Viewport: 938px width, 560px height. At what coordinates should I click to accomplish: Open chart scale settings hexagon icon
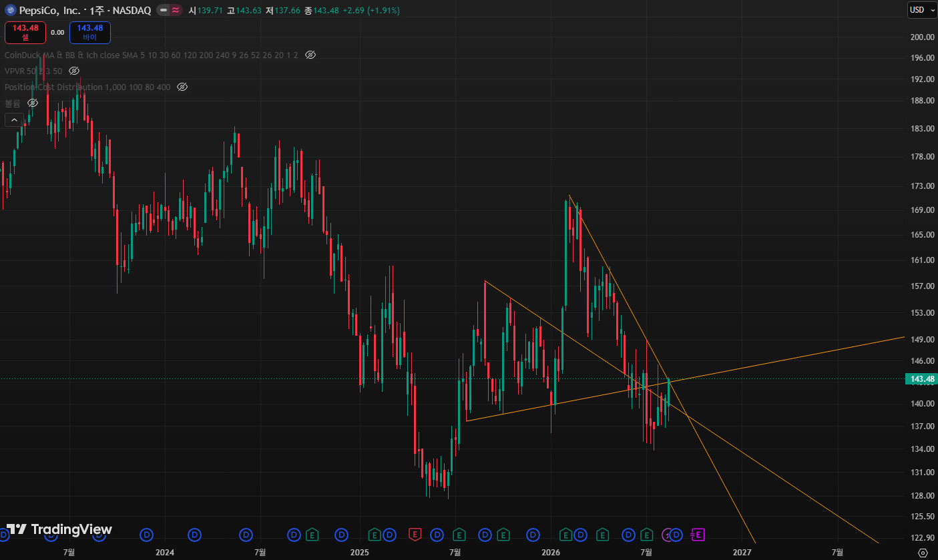[x=923, y=553]
